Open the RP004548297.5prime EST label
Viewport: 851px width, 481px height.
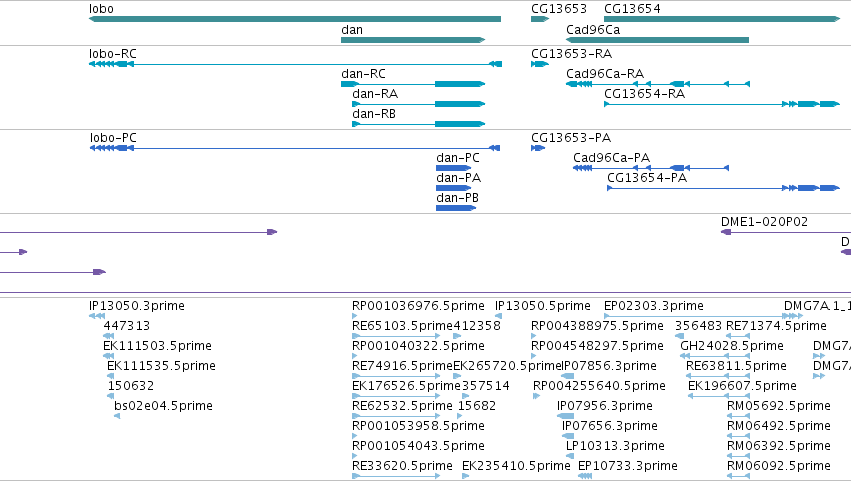597,346
